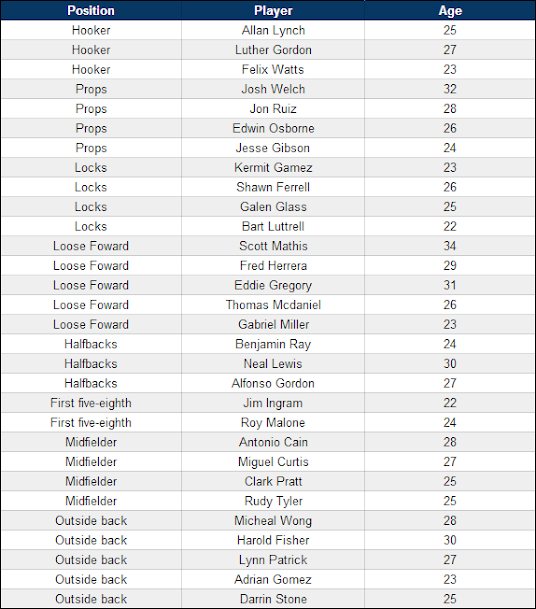Click on Josh Welch's age 32
The width and height of the screenshot is (536, 609).
coord(450,89)
